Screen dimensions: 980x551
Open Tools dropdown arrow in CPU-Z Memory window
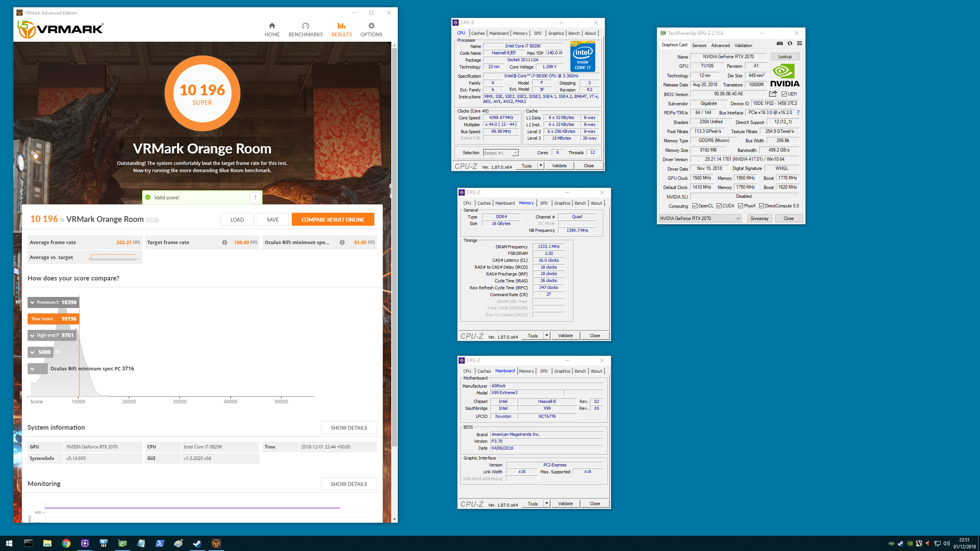[x=547, y=336]
